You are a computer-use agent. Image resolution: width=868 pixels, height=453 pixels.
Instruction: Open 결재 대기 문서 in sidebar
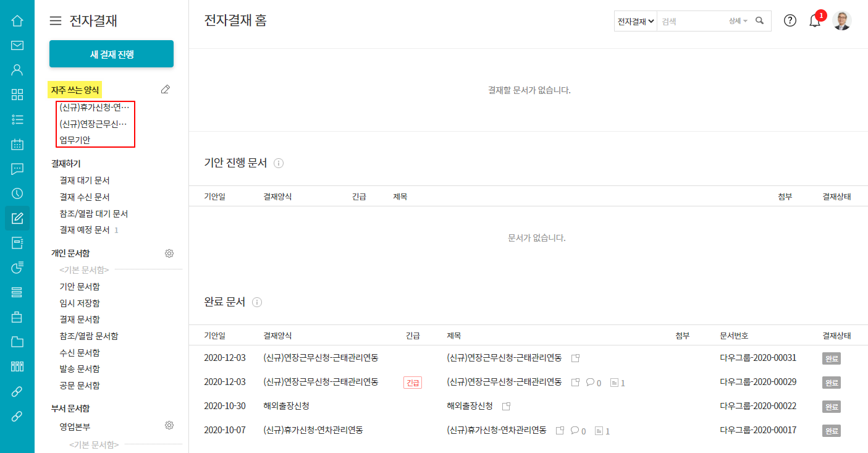[85, 180]
